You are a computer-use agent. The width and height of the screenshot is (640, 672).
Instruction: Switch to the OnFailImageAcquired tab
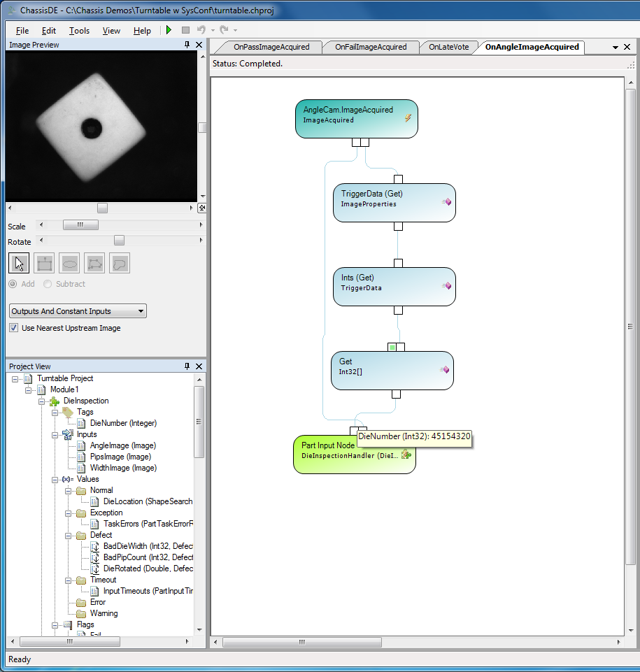pyautogui.click(x=370, y=47)
